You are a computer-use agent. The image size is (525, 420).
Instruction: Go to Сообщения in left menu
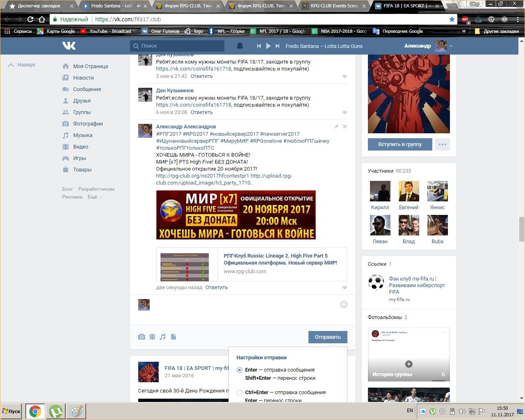click(87, 89)
